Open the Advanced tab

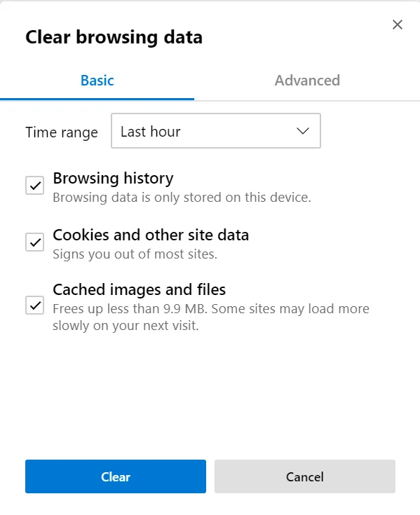pos(307,81)
